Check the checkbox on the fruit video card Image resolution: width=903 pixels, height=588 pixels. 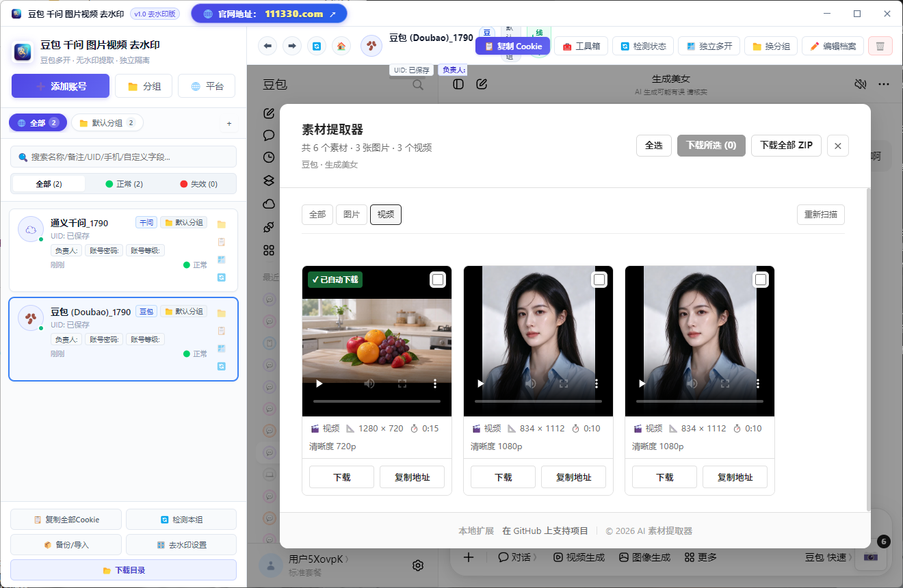tap(438, 280)
